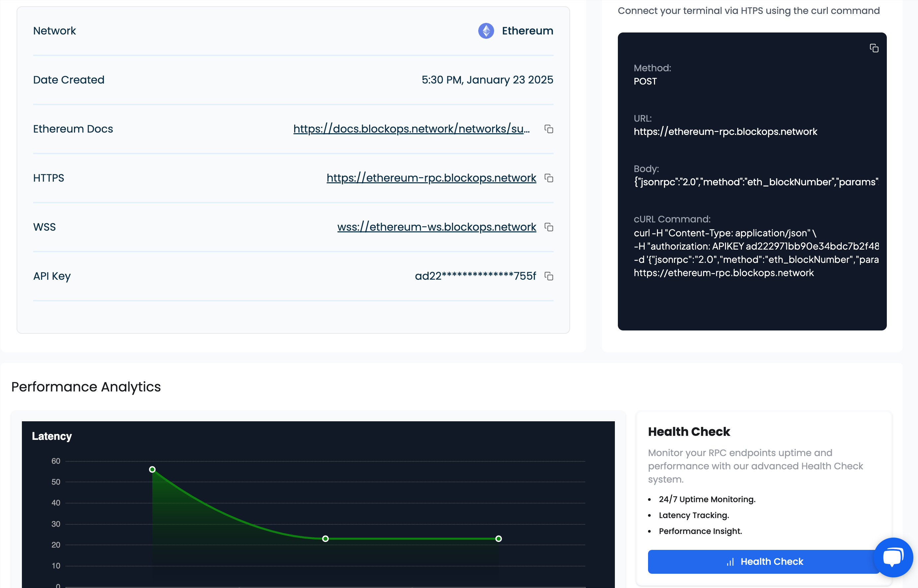Click 'Performance Analytics' heading
The height and width of the screenshot is (588, 918).
tap(86, 387)
